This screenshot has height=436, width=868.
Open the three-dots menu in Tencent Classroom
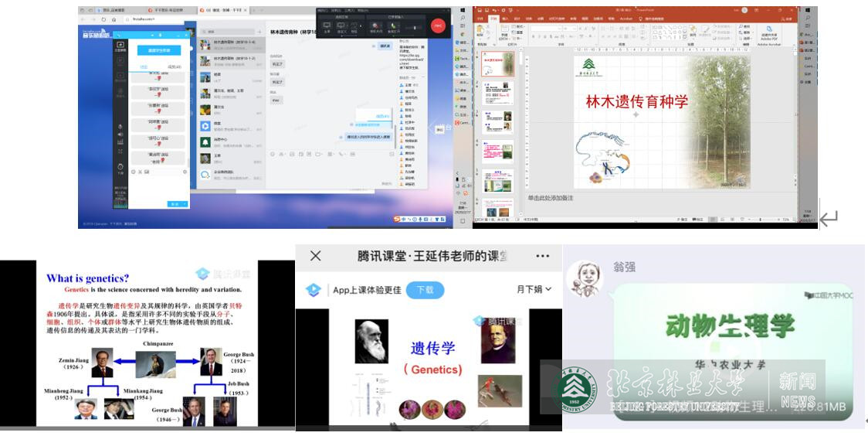tap(543, 256)
